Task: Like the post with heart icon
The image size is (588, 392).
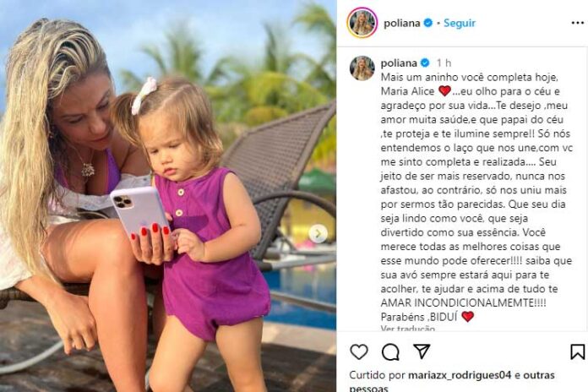Action: [x=359, y=351]
